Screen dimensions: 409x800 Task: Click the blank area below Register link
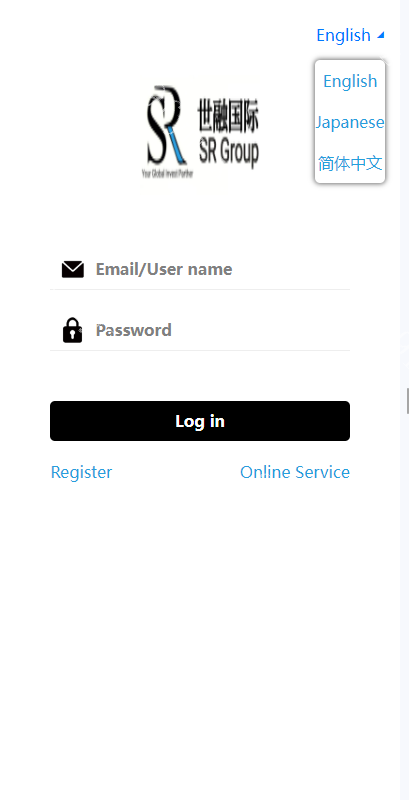point(82,561)
